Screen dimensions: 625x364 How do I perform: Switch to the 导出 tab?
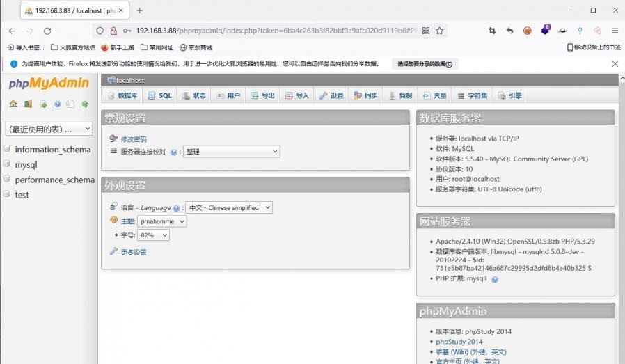click(x=262, y=95)
